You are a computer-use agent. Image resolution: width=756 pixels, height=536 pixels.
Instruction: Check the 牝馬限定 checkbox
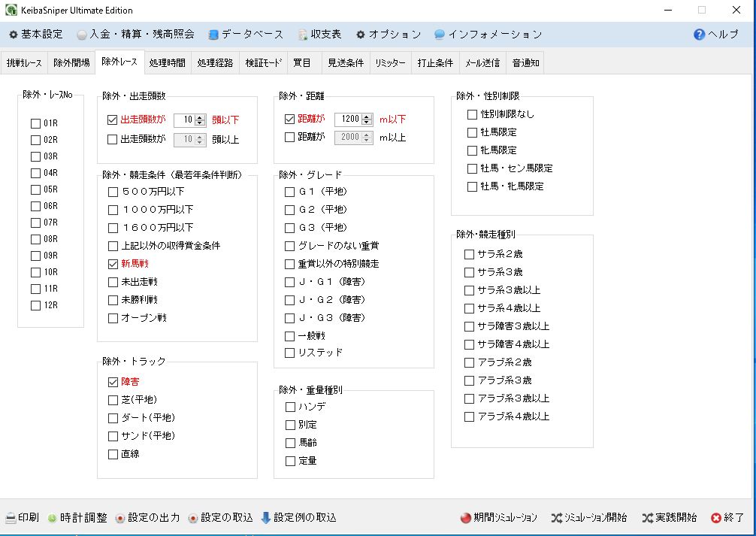click(x=472, y=150)
